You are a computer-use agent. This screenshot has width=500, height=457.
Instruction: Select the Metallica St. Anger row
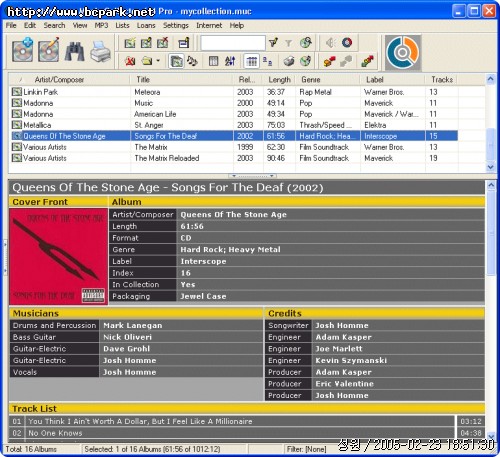tap(233, 125)
